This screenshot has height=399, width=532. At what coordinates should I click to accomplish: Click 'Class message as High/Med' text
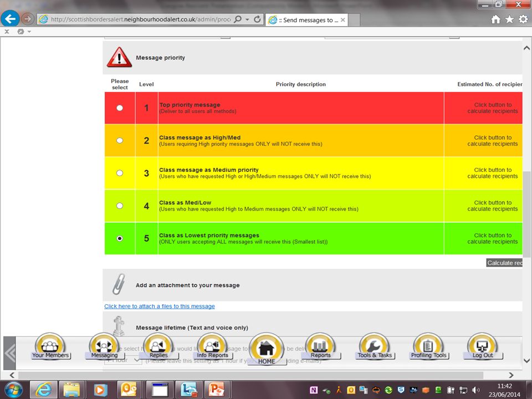pyautogui.click(x=200, y=137)
